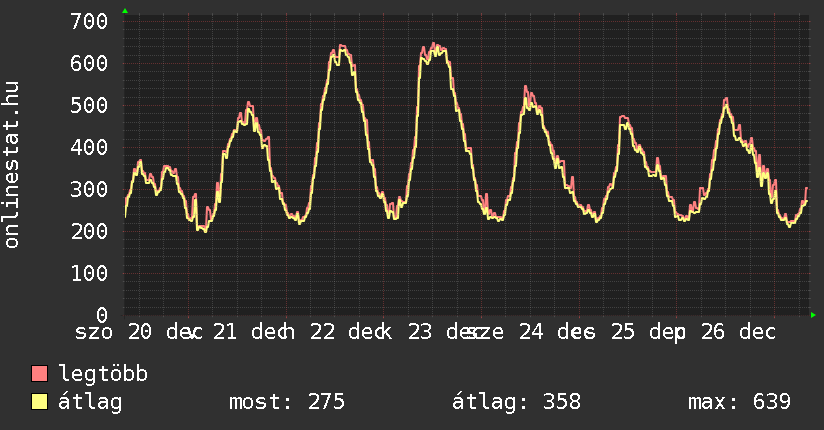
Task: Click the green arrow ending the x-axis
Action: pos(814,315)
